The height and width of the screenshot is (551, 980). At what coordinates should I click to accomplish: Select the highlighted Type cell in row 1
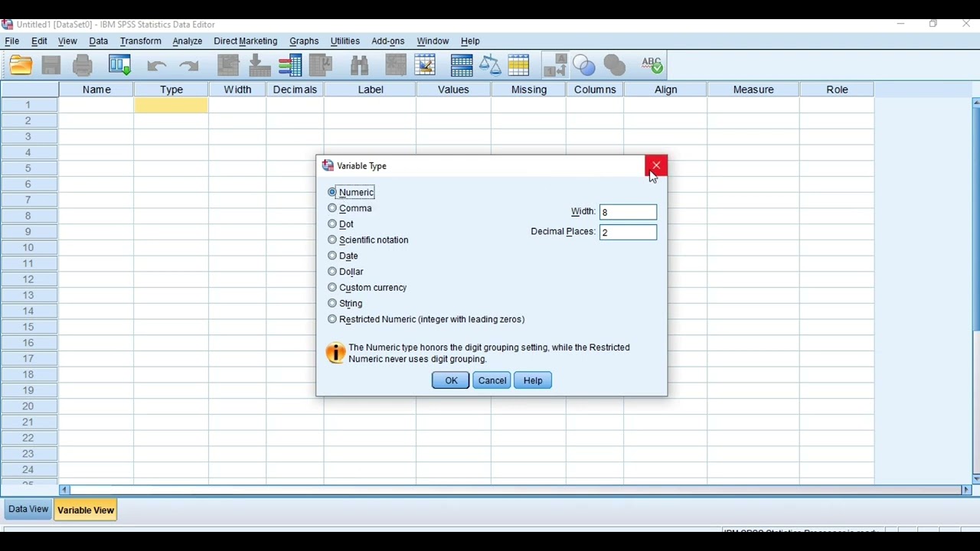pyautogui.click(x=171, y=105)
